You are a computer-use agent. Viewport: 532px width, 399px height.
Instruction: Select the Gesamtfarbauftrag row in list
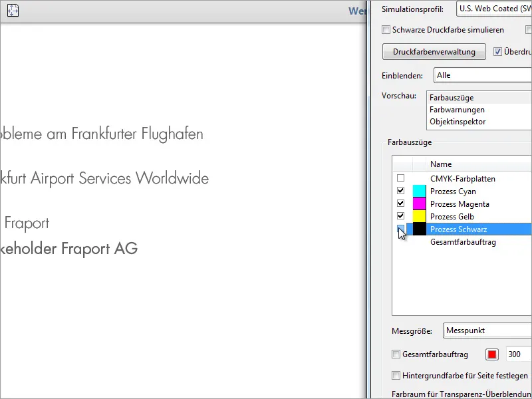coord(463,242)
